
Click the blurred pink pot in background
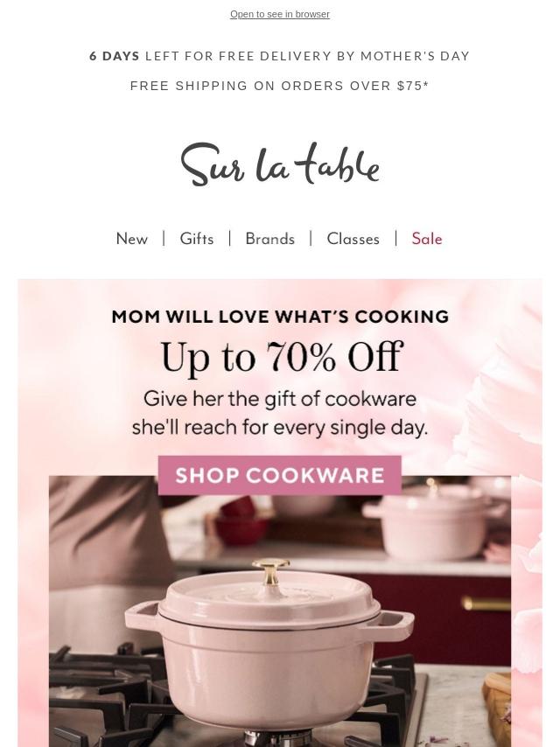(431, 521)
